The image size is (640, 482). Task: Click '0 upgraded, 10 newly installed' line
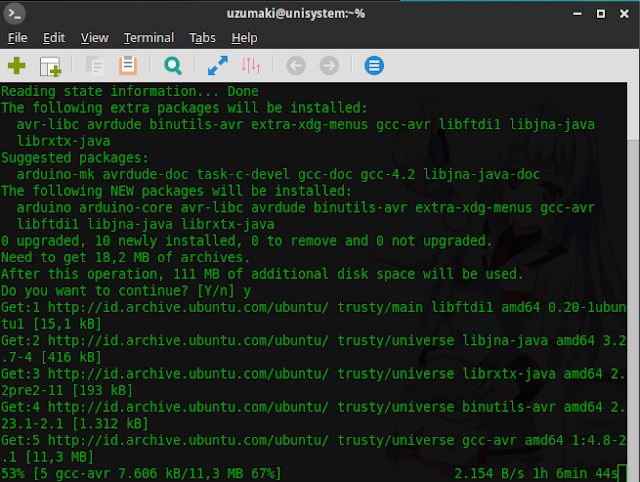[x=247, y=241]
